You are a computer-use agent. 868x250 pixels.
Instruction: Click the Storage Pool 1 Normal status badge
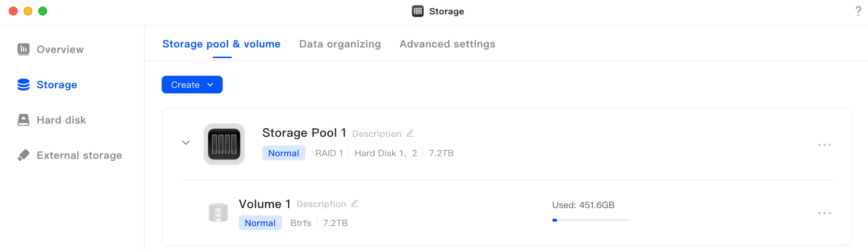pos(283,153)
